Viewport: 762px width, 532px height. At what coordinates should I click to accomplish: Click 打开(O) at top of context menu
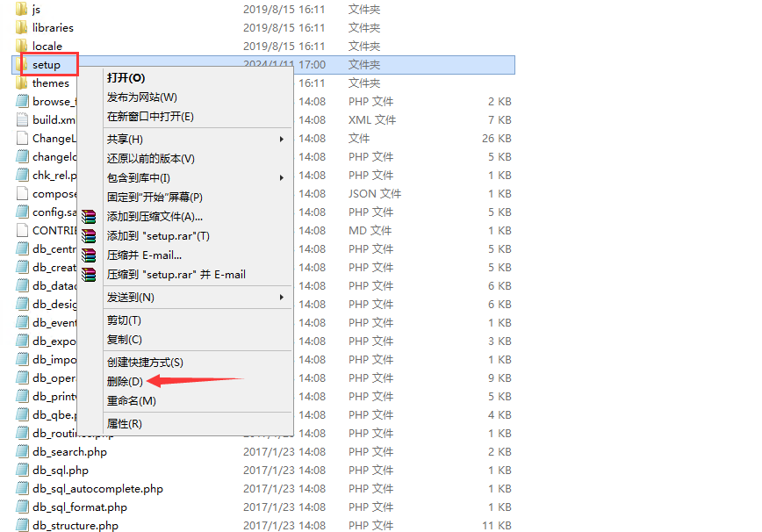point(126,78)
